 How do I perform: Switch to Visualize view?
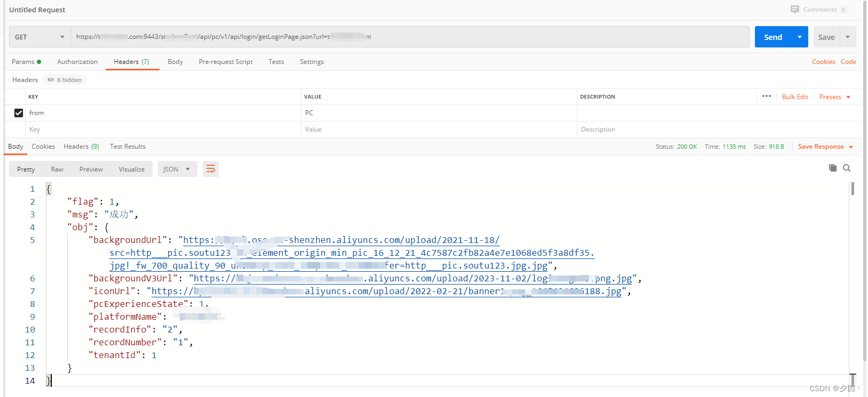click(x=132, y=169)
